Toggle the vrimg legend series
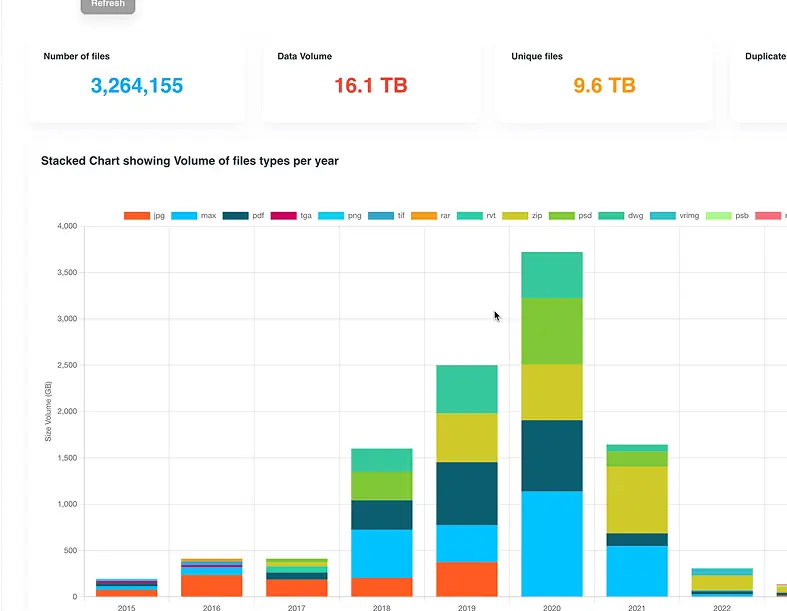Screen dimensions: 787x611 click(x=667, y=215)
